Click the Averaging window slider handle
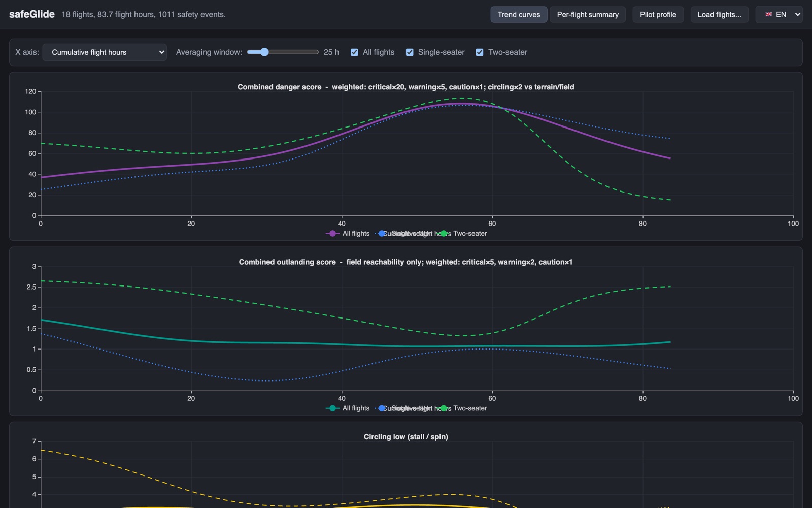 tap(264, 52)
